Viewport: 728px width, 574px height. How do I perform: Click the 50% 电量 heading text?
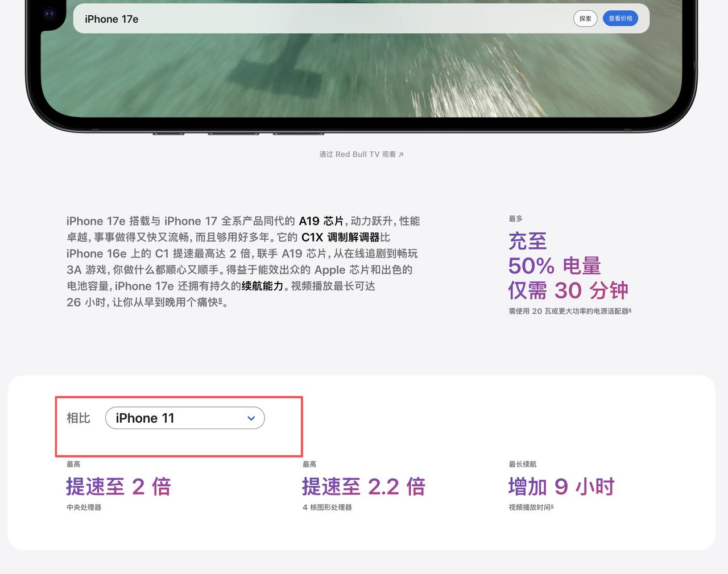pos(555,266)
